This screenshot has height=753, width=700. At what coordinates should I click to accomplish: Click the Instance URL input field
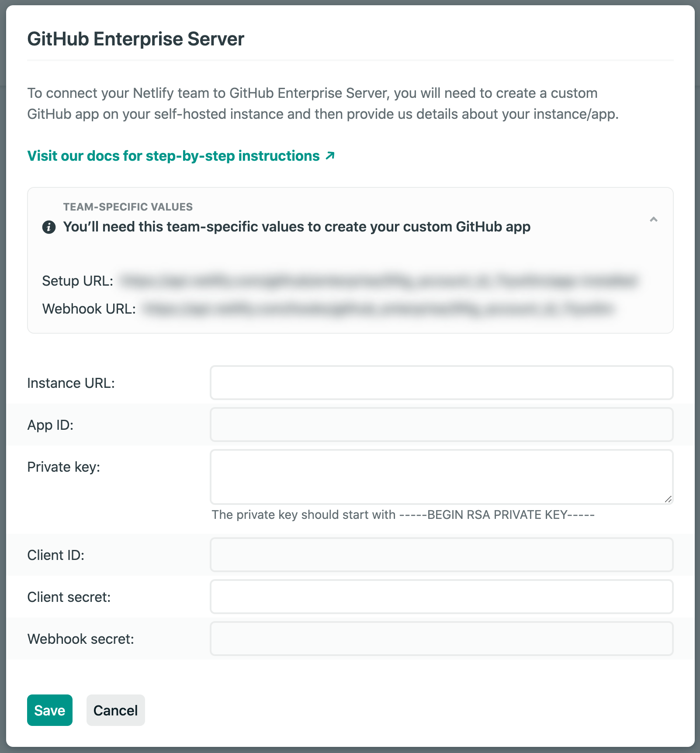click(441, 383)
